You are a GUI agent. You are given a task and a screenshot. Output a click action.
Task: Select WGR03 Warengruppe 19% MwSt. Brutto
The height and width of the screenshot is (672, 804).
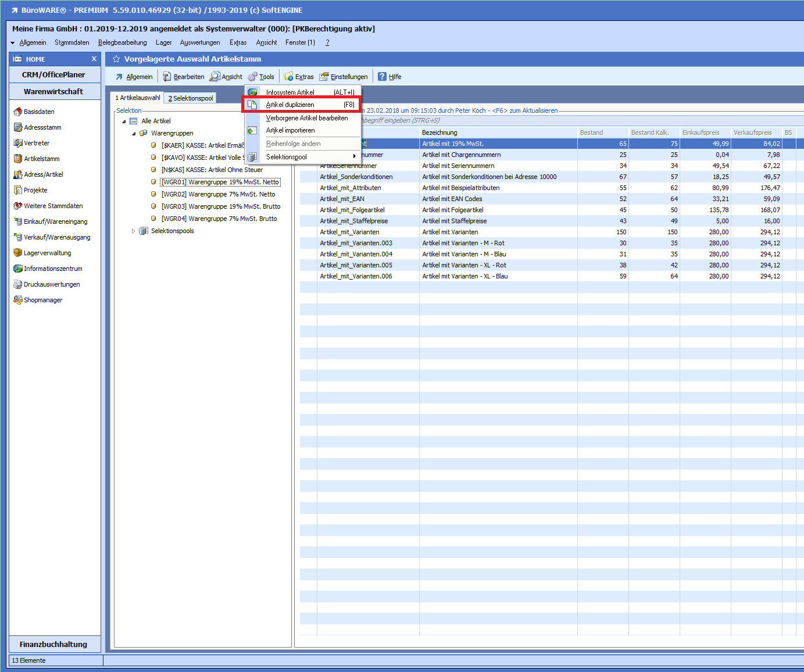coord(220,206)
